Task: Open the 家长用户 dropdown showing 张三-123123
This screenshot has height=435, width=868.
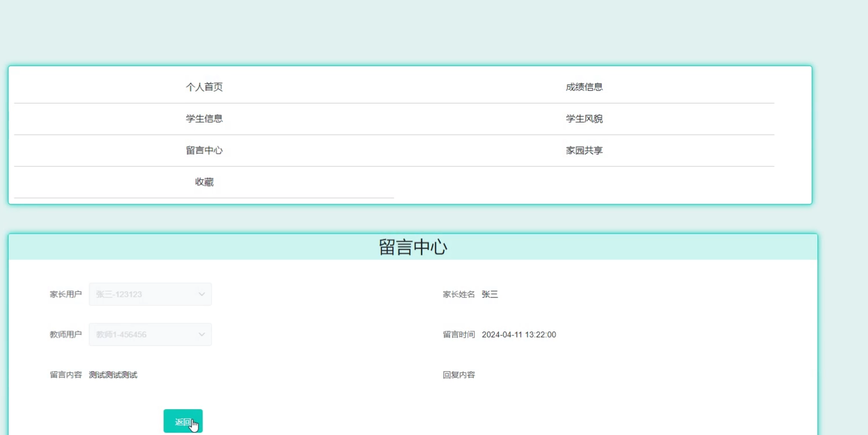Action: pos(150,294)
